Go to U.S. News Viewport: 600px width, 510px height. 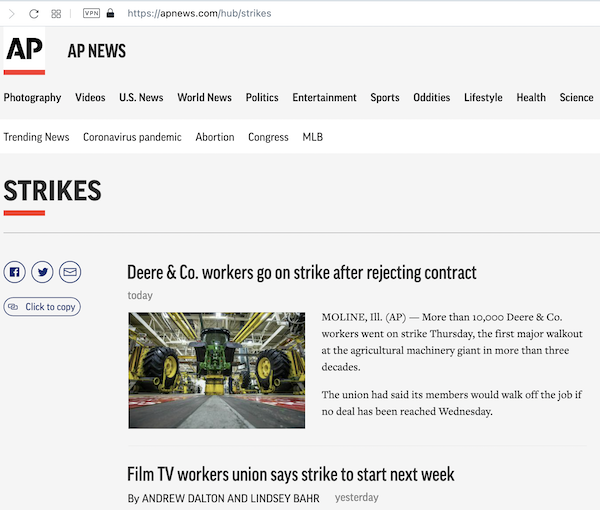141,98
